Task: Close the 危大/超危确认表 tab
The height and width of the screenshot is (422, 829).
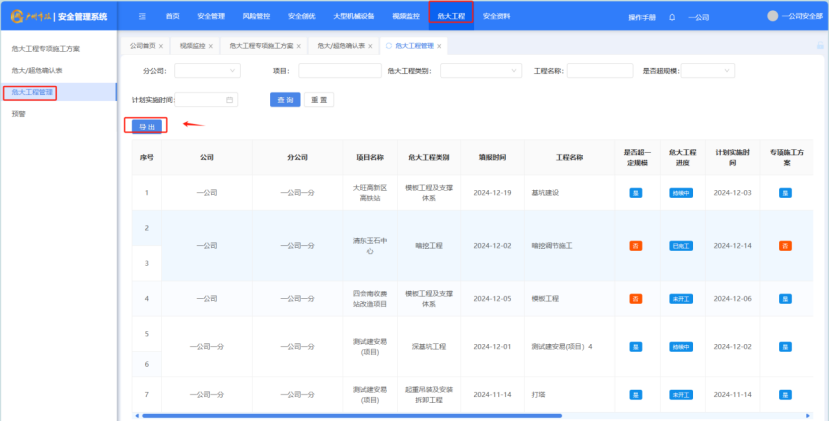Action: pos(372,46)
